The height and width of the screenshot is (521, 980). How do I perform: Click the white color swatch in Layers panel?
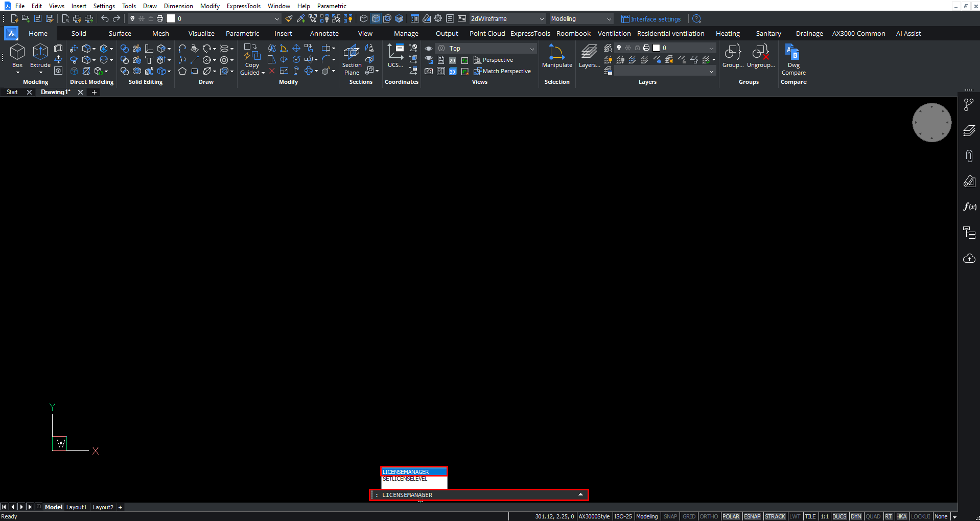point(657,48)
